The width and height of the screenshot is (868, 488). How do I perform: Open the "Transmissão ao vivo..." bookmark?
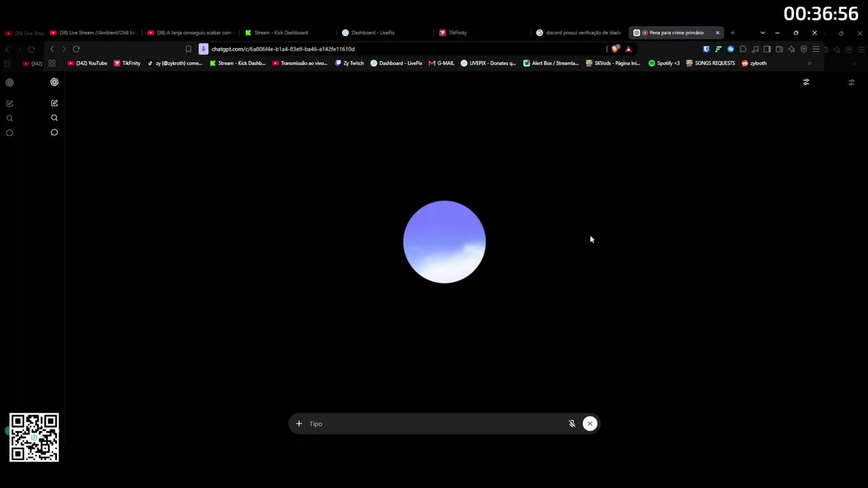click(300, 63)
